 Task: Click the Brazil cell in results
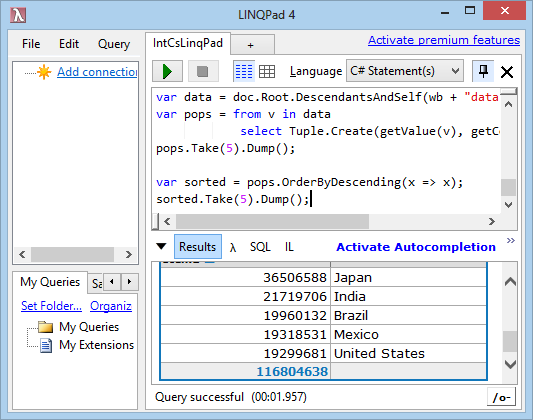[409, 316]
